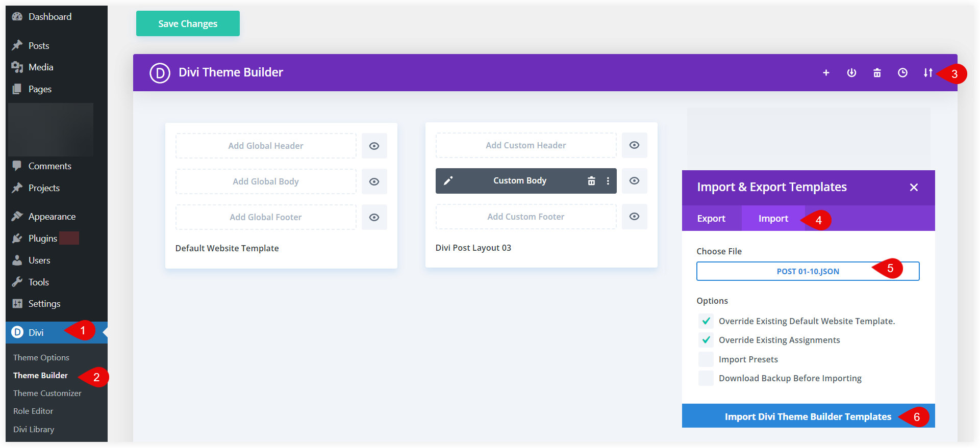This screenshot has height=448, width=980.
Task: Click Add Global Body slot
Action: coord(266,181)
